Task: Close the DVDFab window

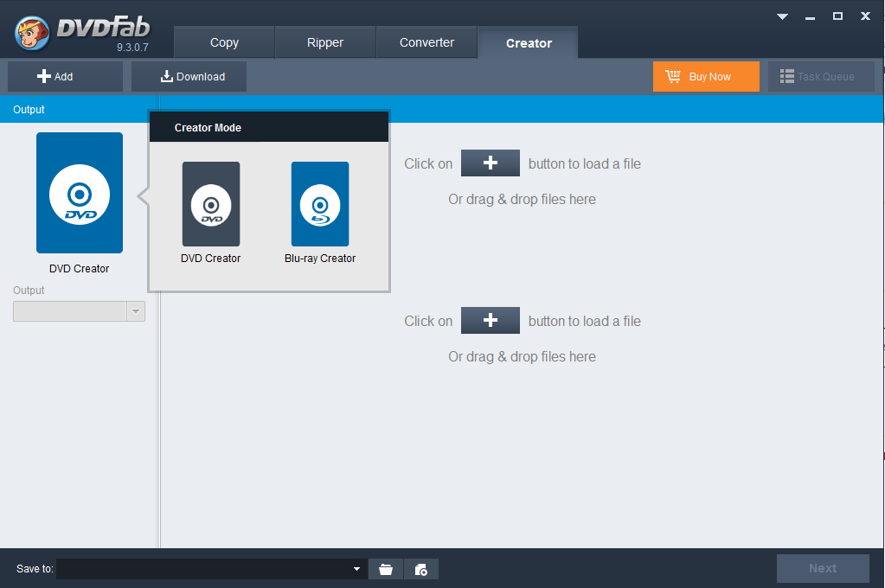Action: click(865, 16)
